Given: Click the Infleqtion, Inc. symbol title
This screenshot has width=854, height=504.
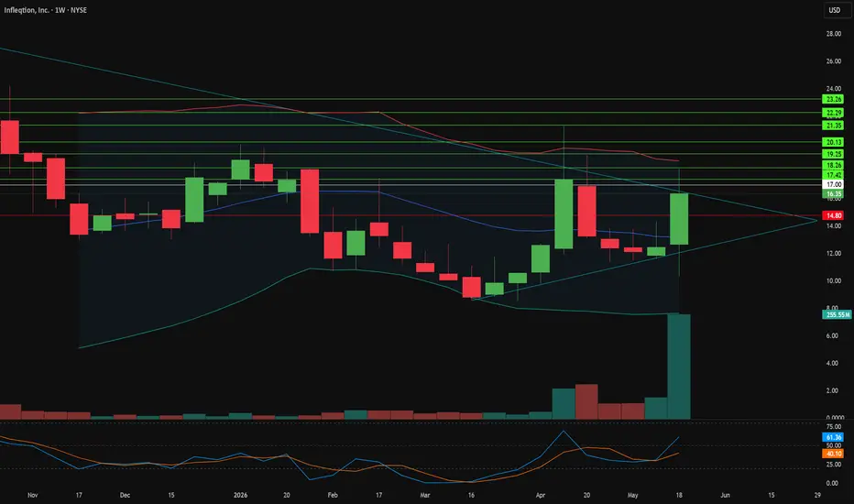Looking at the screenshot, I should [27, 10].
